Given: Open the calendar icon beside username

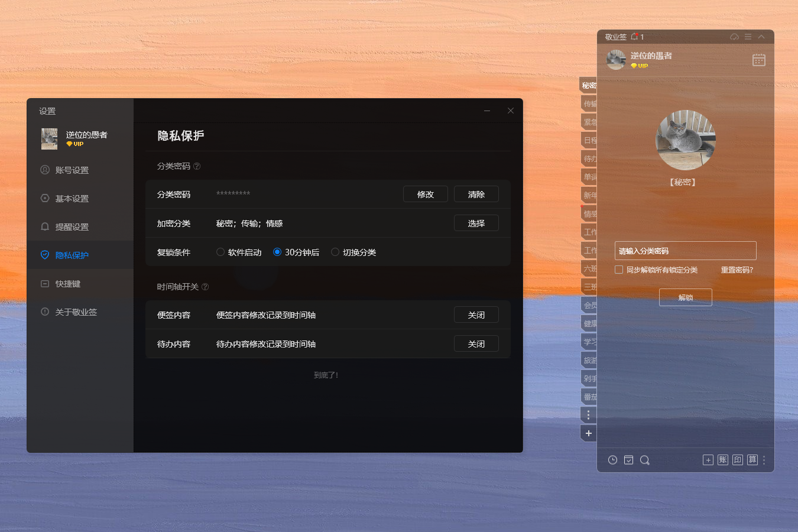Looking at the screenshot, I should (x=758, y=60).
